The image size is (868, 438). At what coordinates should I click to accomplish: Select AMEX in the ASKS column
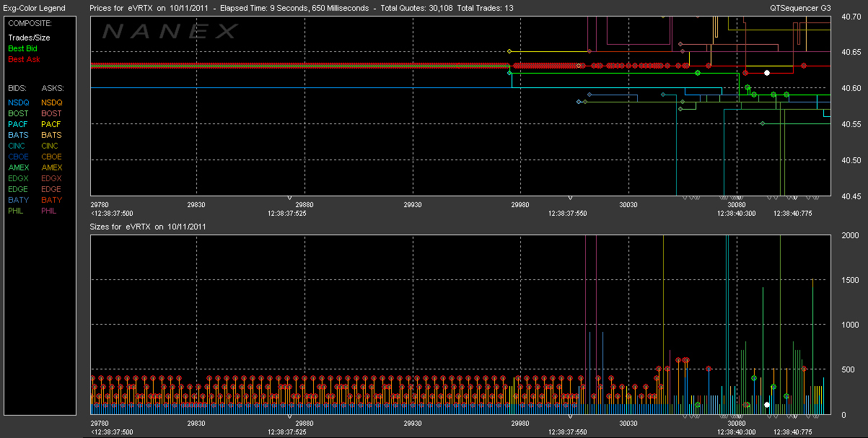pyautogui.click(x=52, y=167)
